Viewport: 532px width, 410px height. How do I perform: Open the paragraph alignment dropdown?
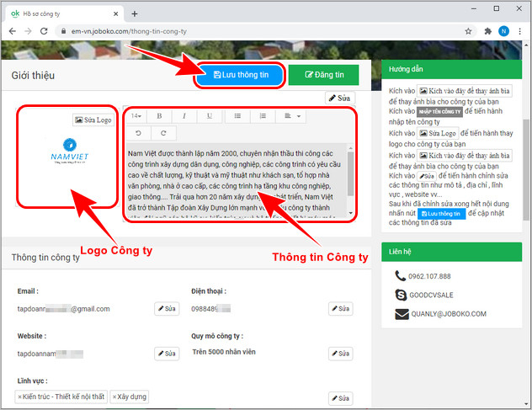click(291, 115)
